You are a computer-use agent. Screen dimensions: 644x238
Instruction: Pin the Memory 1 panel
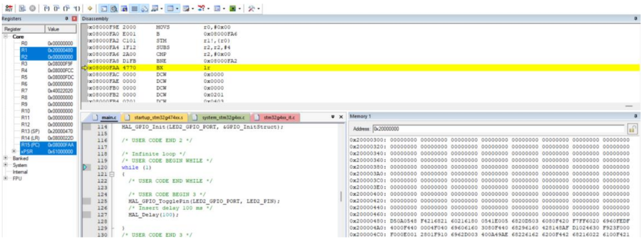(636, 117)
